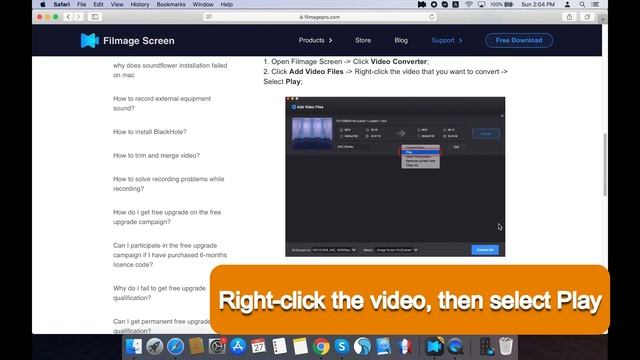
Task: Open the View menu
Action: click(117, 4)
